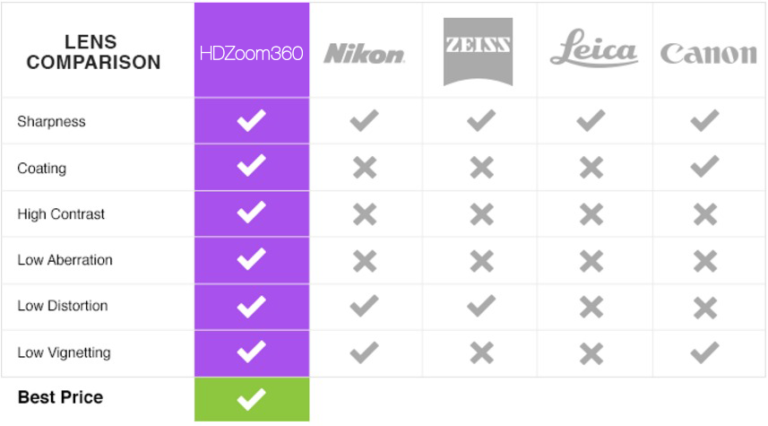This screenshot has height=426, width=768.
Task: Click the Lens Comparison title
Action: point(93,52)
